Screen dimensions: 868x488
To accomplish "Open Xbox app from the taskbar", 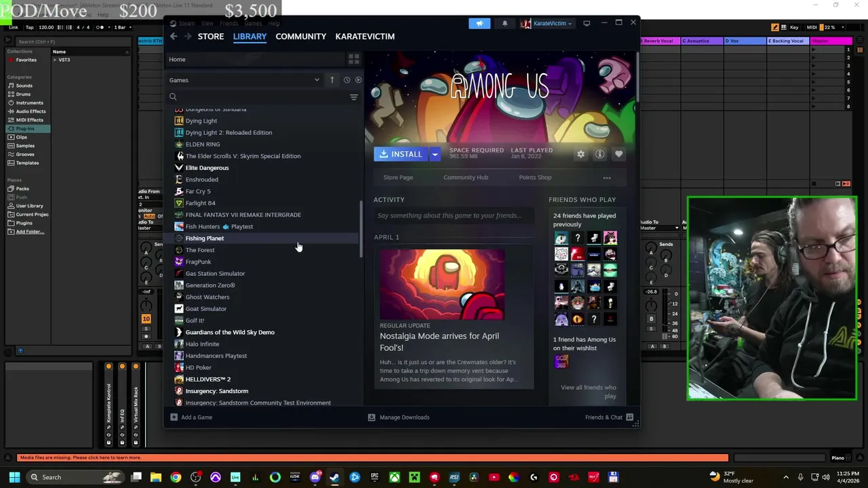I will (394, 477).
